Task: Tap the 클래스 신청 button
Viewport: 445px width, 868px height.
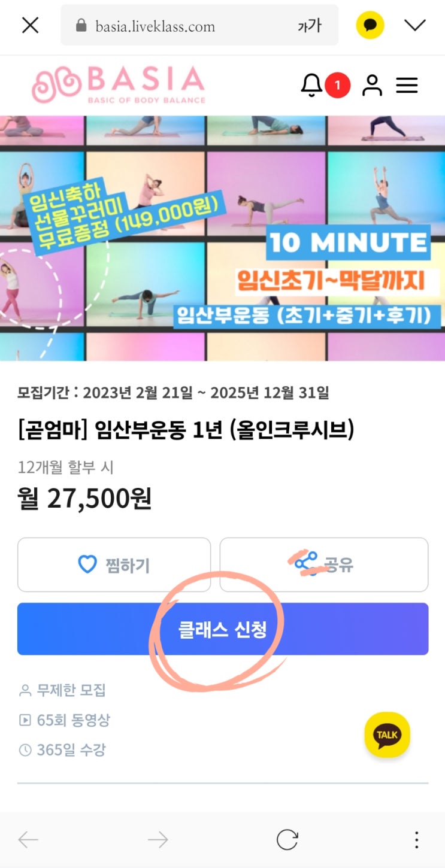Action: 223,629
